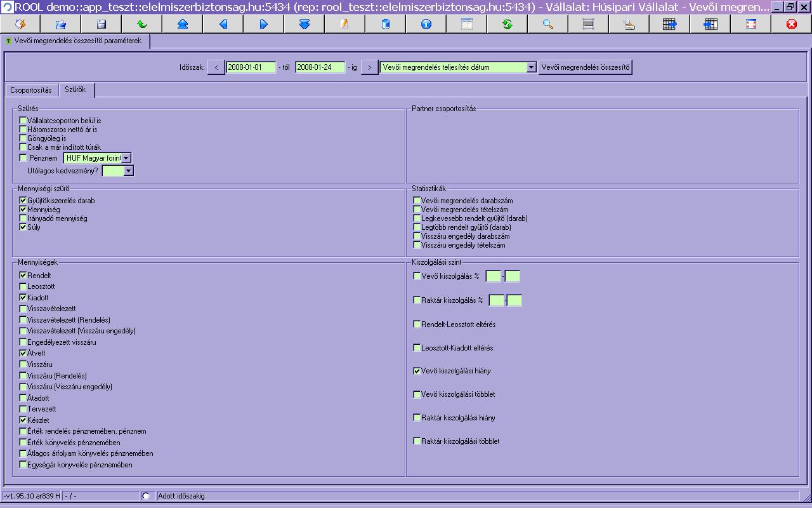812x508 pixels.
Task: Click the previous period '<' button
Action: (216, 67)
